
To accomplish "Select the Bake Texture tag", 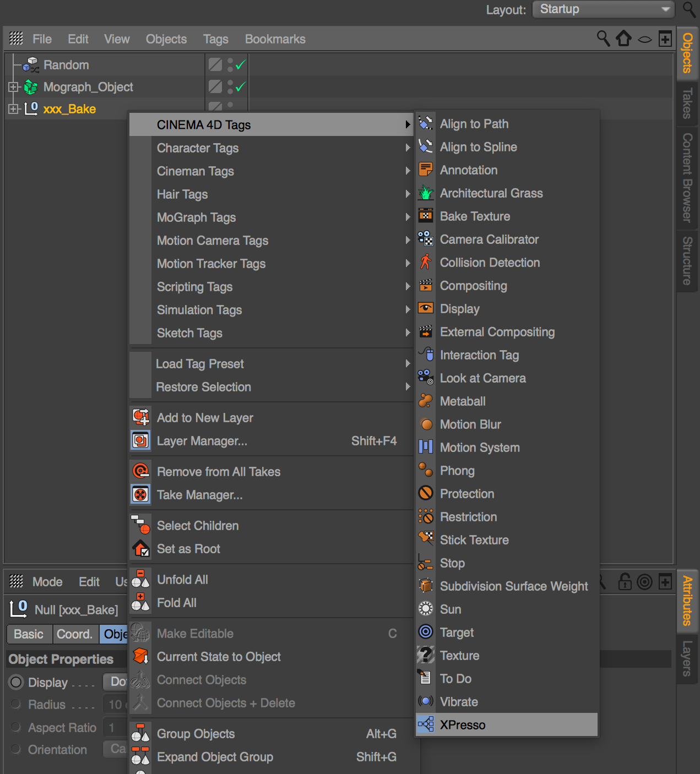I will [x=474, y=216].
